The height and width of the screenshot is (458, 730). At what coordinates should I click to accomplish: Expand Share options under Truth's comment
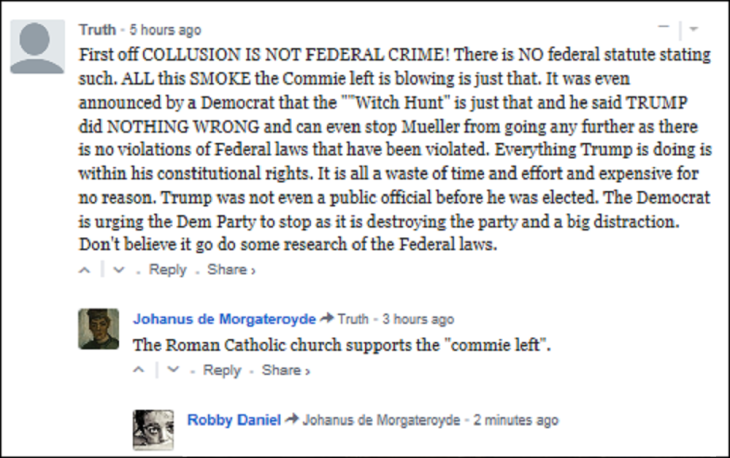pyautogui.click(x=231, y=270)
